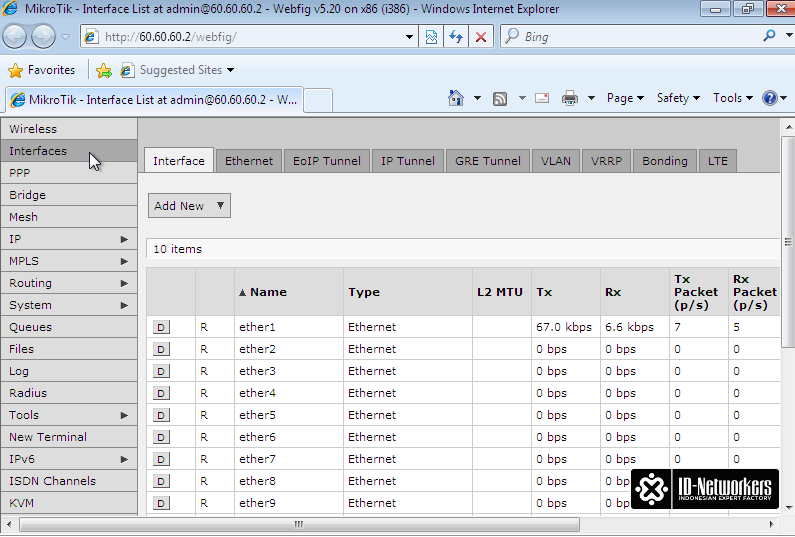Click the blue Help question mark icon
The width and height of the screenshot is (795, 537).
pos(770,98)
